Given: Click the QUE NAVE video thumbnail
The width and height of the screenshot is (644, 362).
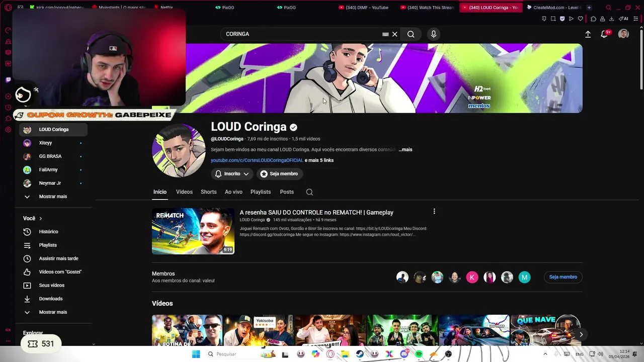Looking at the screenshot, I should [x=546, y=330].
